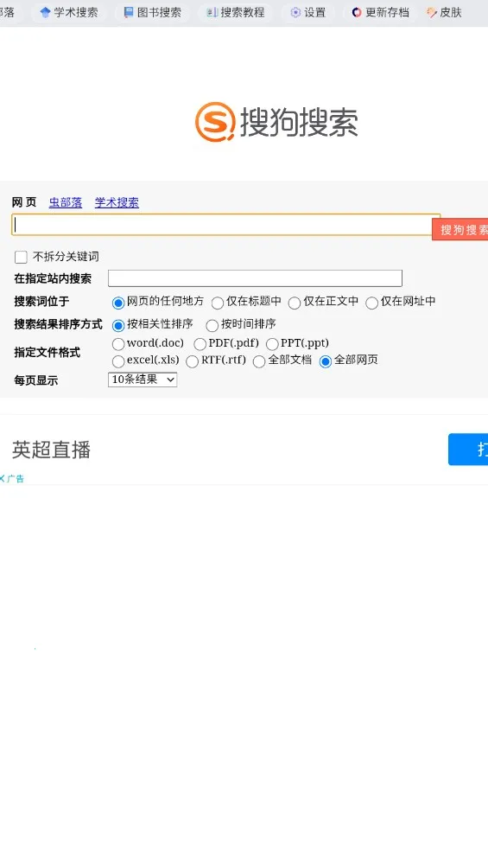Select RTF(.rtf) file format
Screen dimensions: 488x868
click(192, 361)
